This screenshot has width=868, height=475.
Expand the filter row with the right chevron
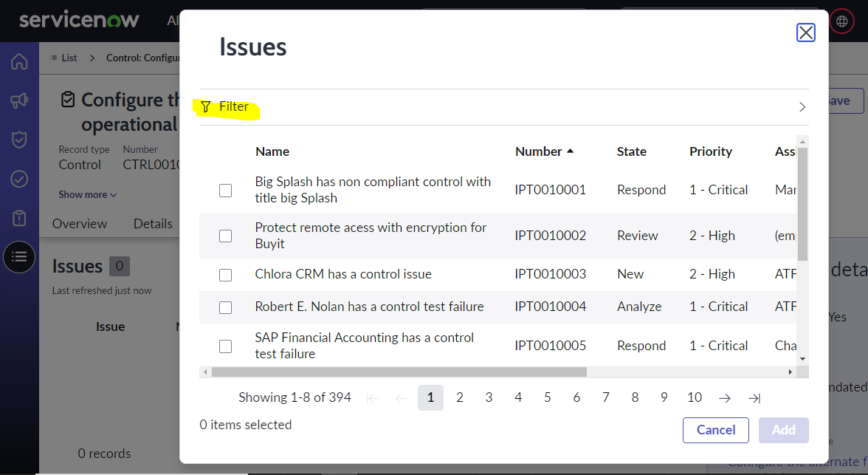coord(802,106)
